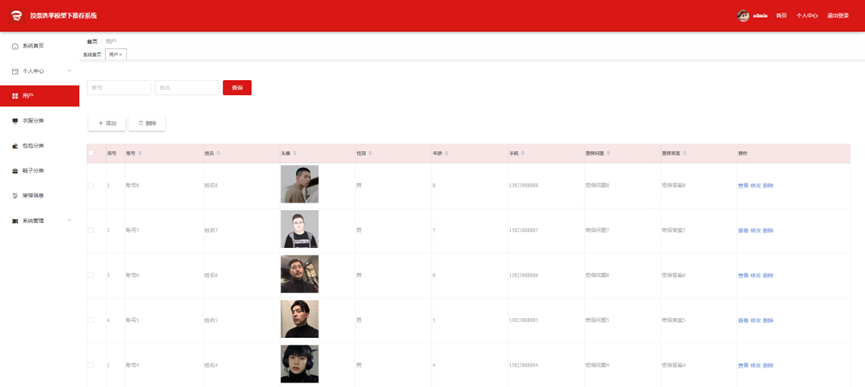Click 修改 for row 账号5
The width and height of the screenshot is (865, 387).
coord(756,320)
